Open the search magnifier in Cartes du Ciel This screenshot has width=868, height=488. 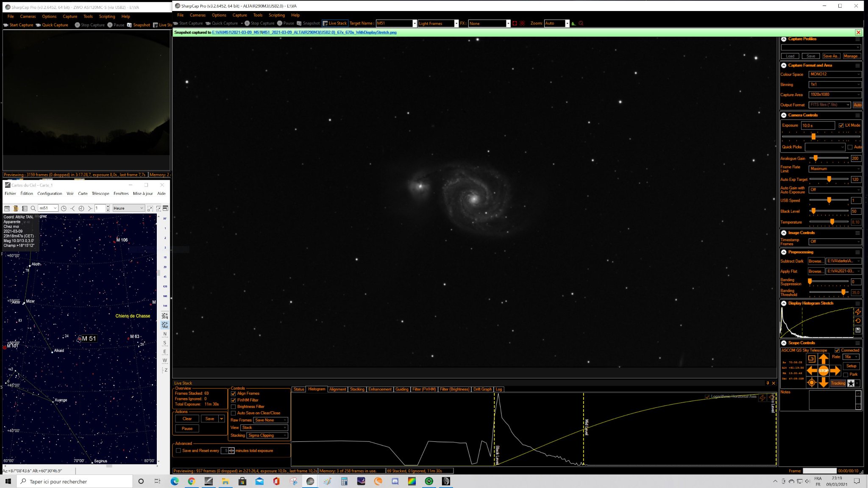tap(33, 208)
